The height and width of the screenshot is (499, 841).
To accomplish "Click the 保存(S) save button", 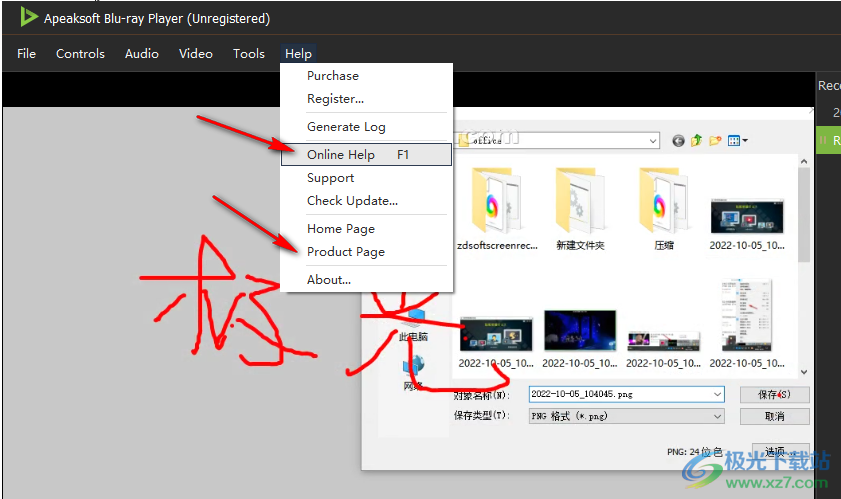I will pyautogui.click(x=774, y=394).
